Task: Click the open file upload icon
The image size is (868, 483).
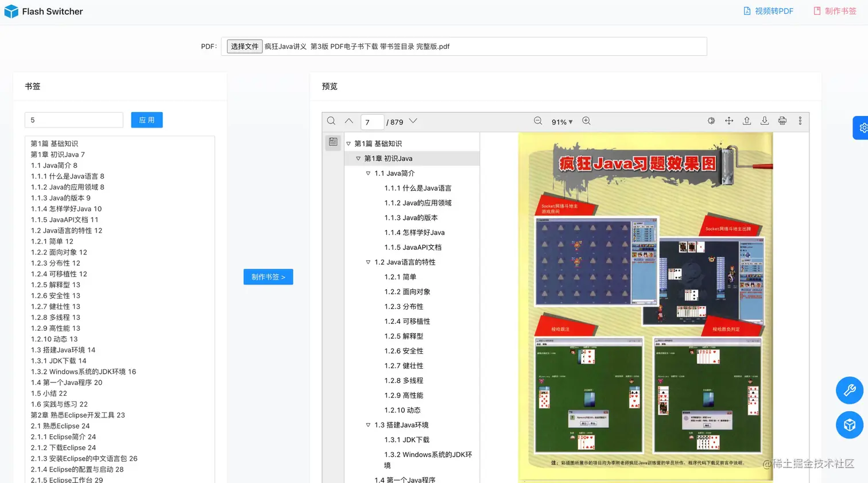Action: tap(747, 121)
